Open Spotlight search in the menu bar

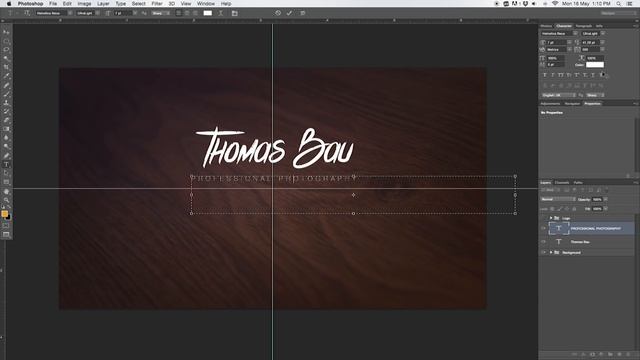pos(619,3)
